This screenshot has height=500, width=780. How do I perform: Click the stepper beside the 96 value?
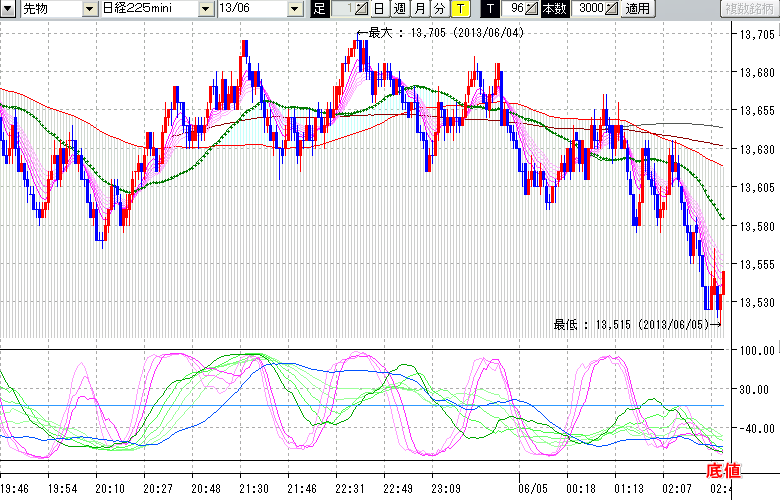tap(532, 9)
